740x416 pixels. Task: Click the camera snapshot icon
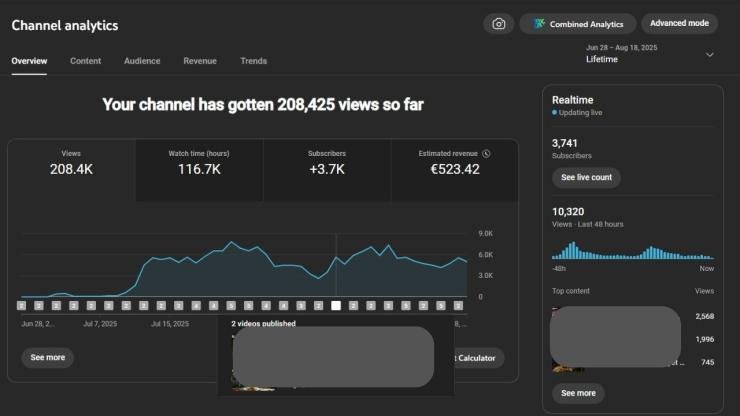pyautogui.click(x=498, y=24)
